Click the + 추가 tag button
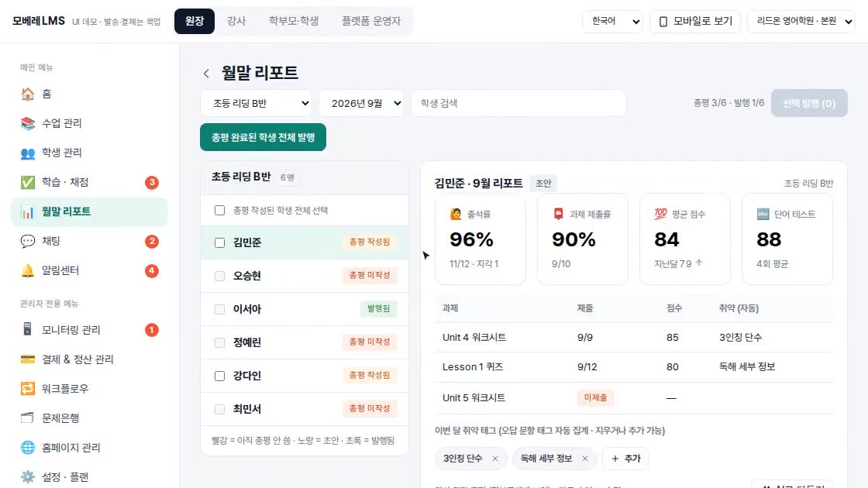868x488 pixels. 625,459
